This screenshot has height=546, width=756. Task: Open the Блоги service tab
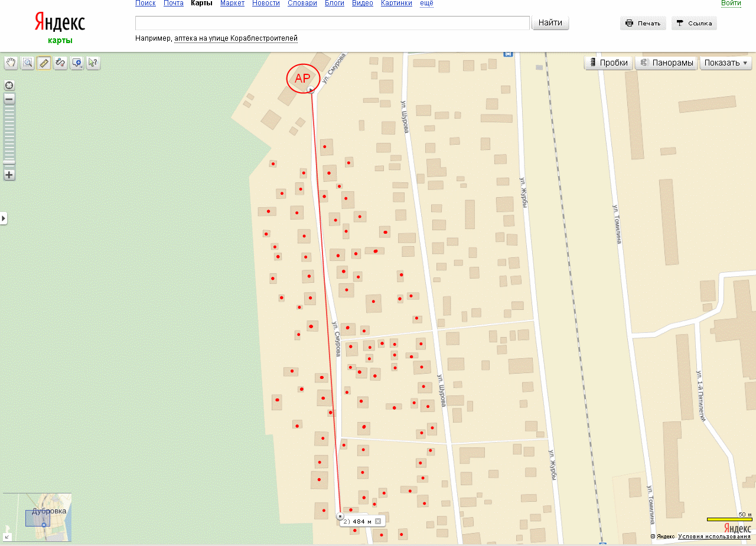334,4
